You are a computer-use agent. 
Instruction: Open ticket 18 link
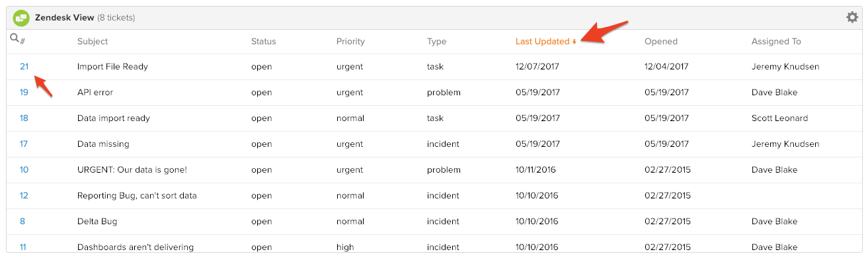pos(24,118)
